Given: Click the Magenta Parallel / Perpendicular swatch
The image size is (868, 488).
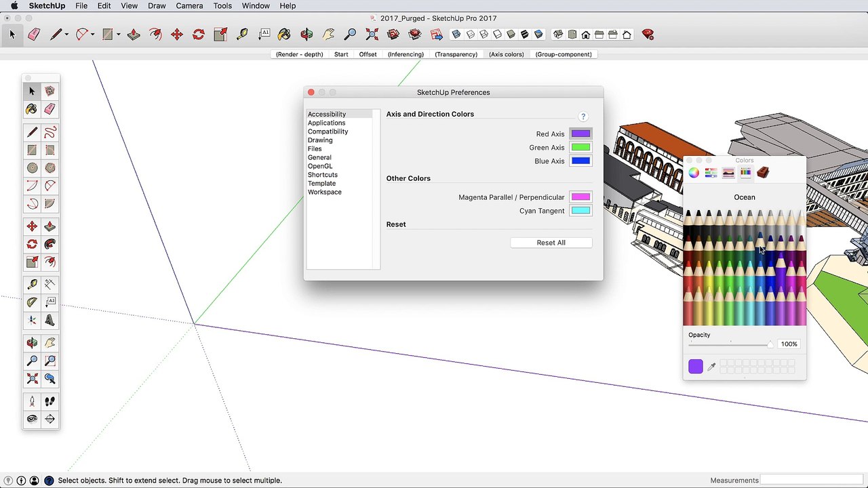Looking at the screenshot, I should click(x=580, y=197).
